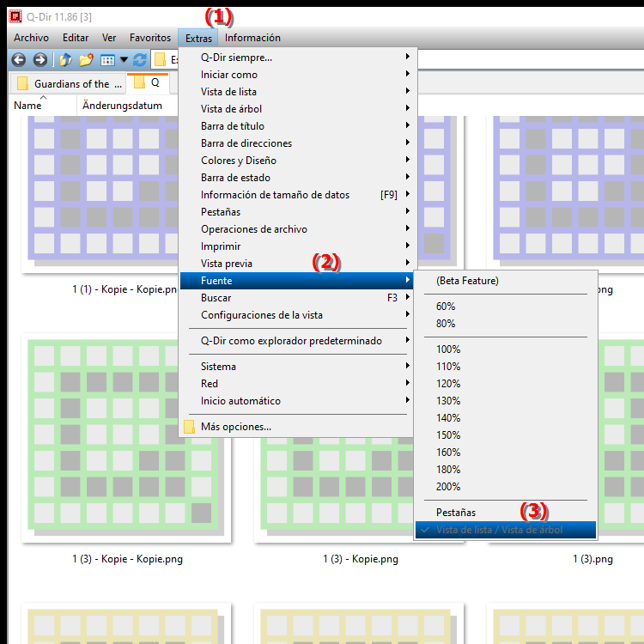Set font size to 180%

click(x=506, y=471)
